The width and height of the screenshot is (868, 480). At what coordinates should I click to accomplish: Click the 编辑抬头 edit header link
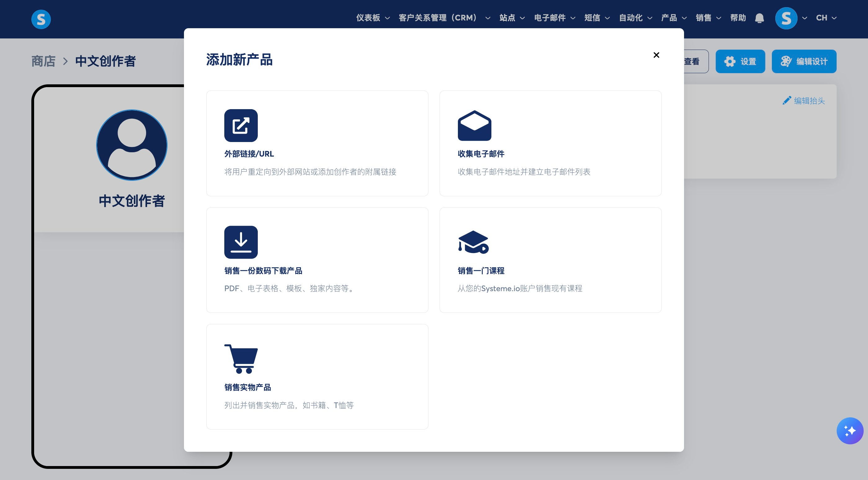pos(804,101)
